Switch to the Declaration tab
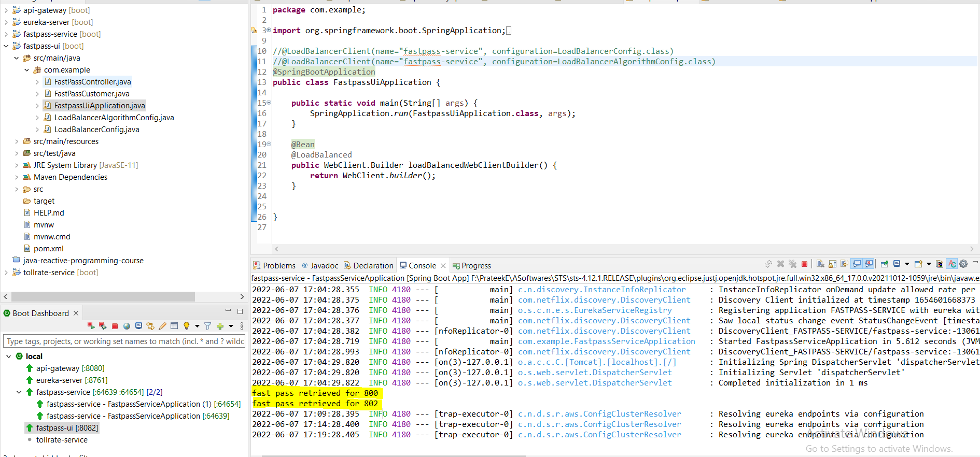Viewport: 980px width, 457px height. [x=369, y=265]
